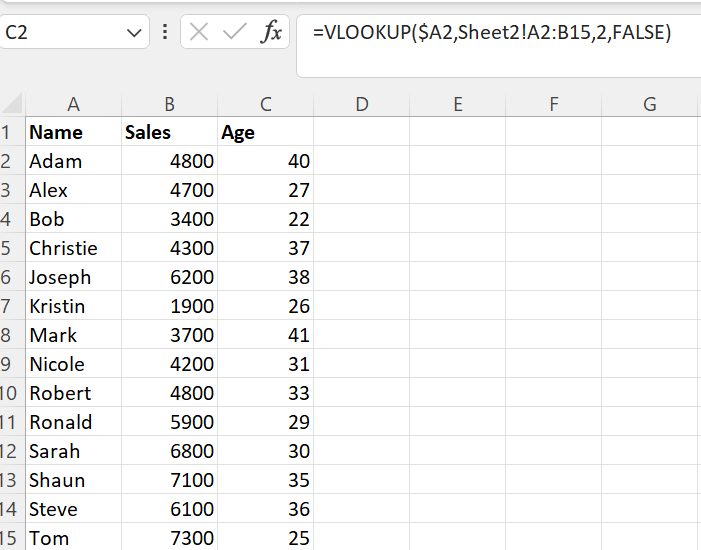
Task: Select all cells using the corner triangle
Action: pos(12,103)
